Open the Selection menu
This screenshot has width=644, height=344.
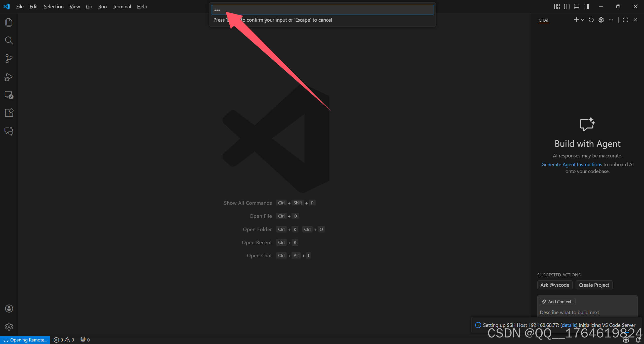(54, 7)
